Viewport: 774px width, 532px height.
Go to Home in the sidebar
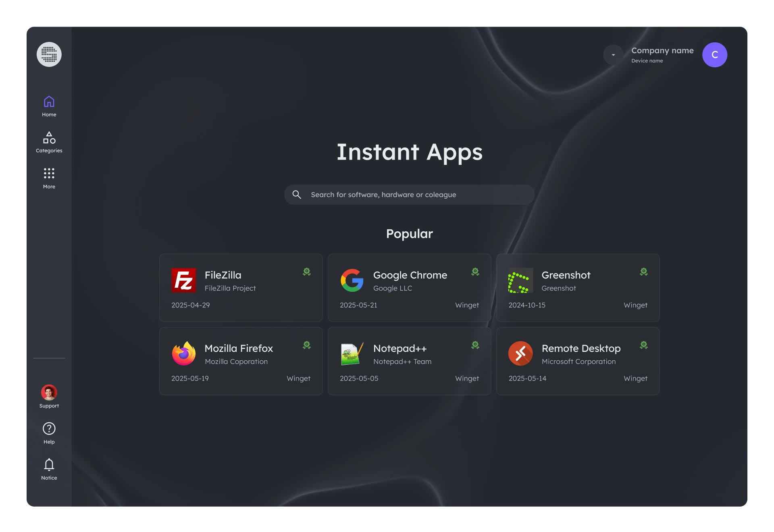49,106
